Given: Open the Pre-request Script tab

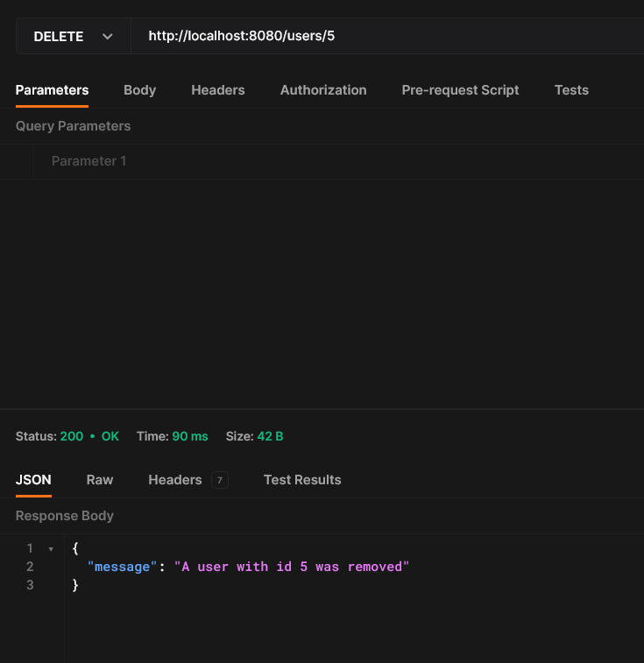Looking at the screenshot, I should pos(460,90).
